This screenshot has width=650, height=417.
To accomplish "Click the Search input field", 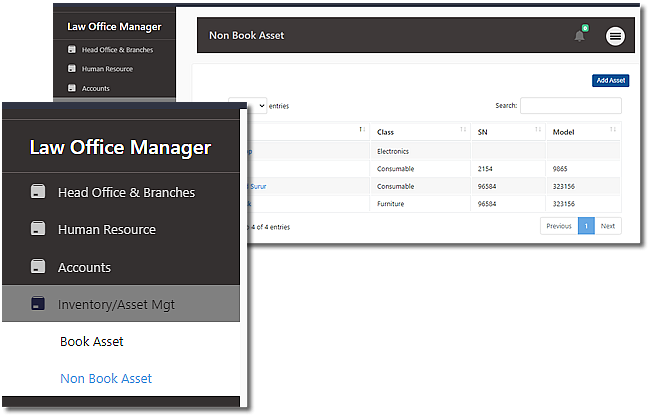I will point(570,105).
